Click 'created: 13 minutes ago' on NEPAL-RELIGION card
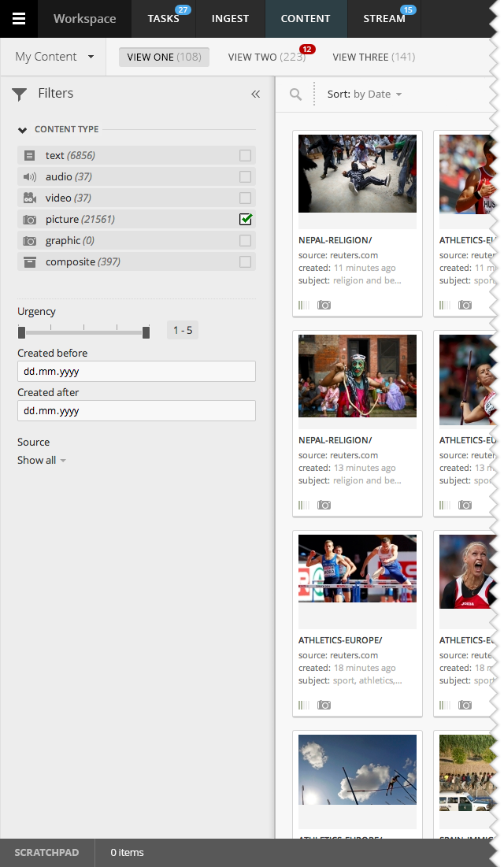 pyautogui.click(x=346, y=469)
